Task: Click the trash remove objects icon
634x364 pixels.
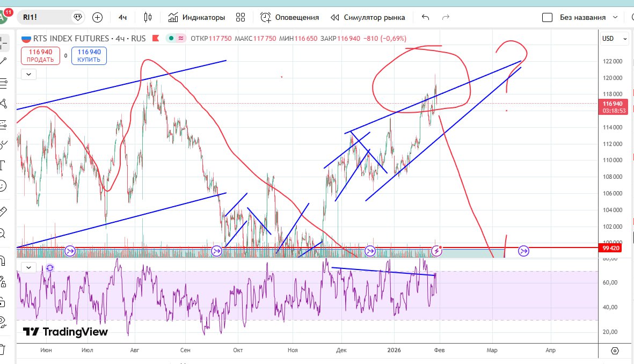Action: click(3, 350)
